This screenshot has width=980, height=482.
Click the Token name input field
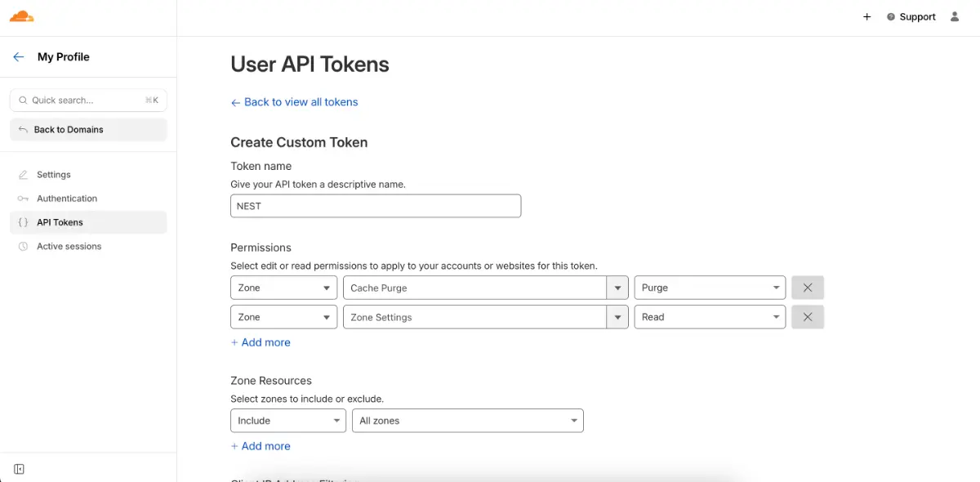click(376, 206)
